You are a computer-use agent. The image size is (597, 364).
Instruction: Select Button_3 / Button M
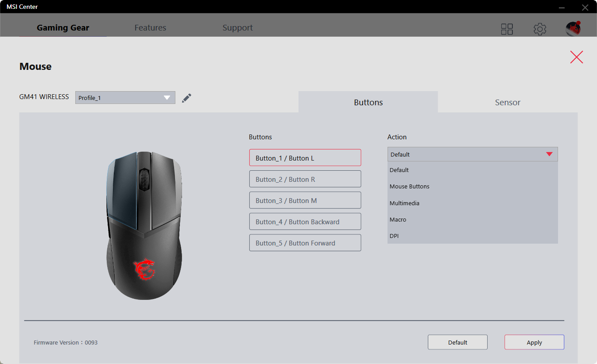(x=305, y=200)
